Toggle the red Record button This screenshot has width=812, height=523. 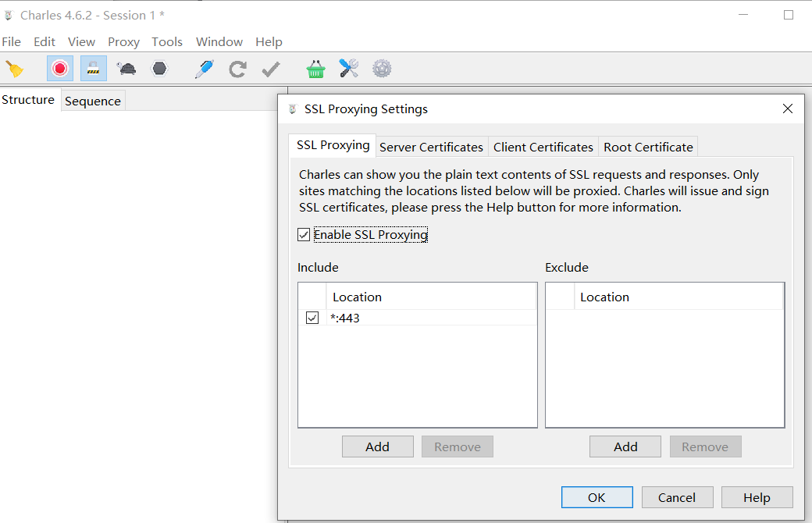(x=60, y=69)
